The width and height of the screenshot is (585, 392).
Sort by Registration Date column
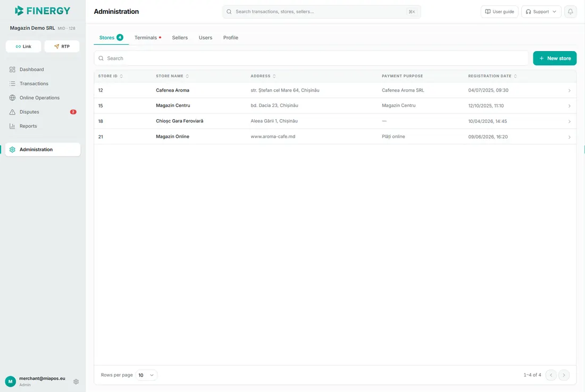click(x=492, y=76)
